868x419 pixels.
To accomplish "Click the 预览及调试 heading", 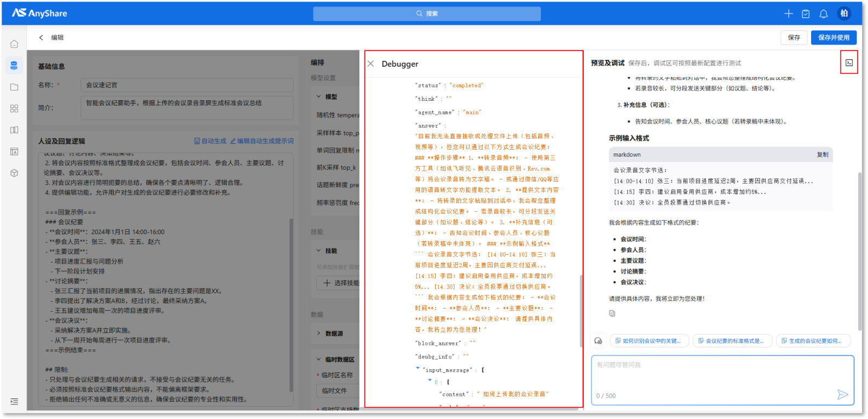I will click(x=608, y=63).
